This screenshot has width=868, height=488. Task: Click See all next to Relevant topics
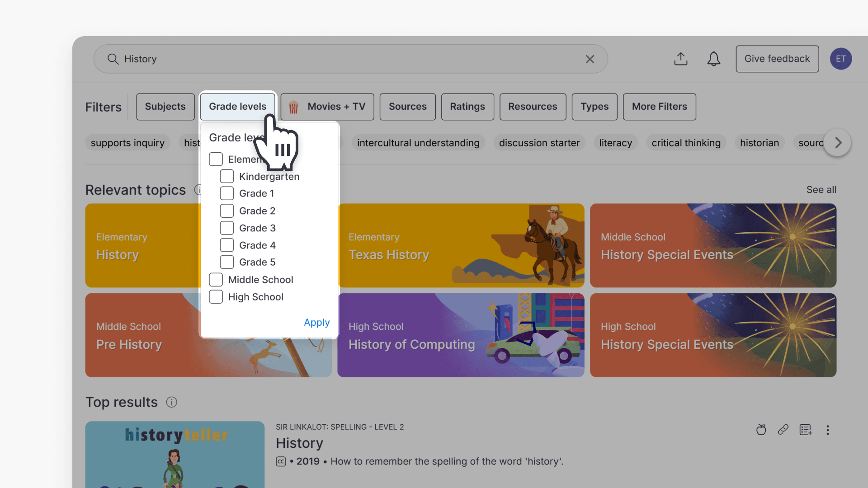pyautogui.click(x=821, y=190)
